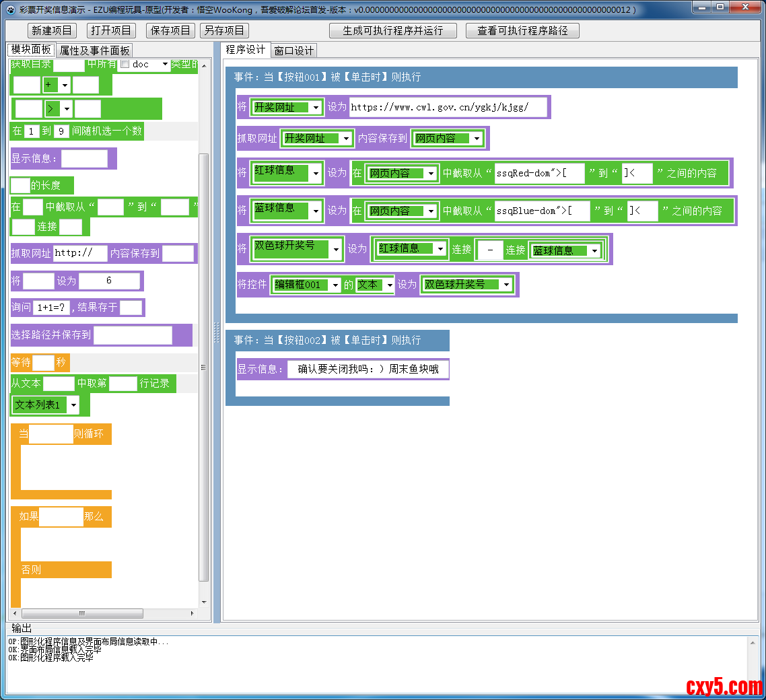Expand the plus operator dropdown
Screen dimensions: 766x700
click(65, 85)
